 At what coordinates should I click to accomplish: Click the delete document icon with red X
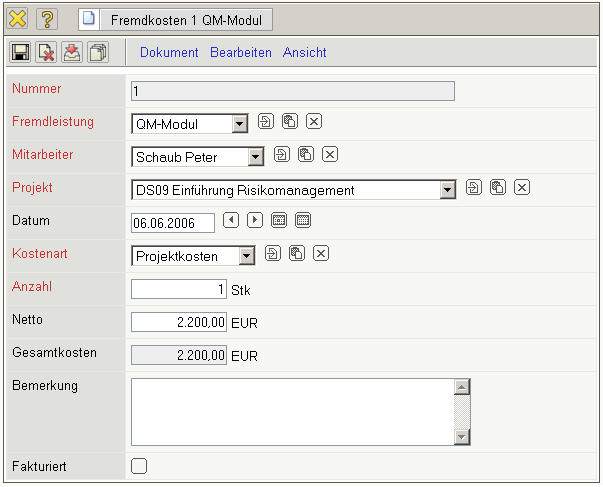(46, 52)
